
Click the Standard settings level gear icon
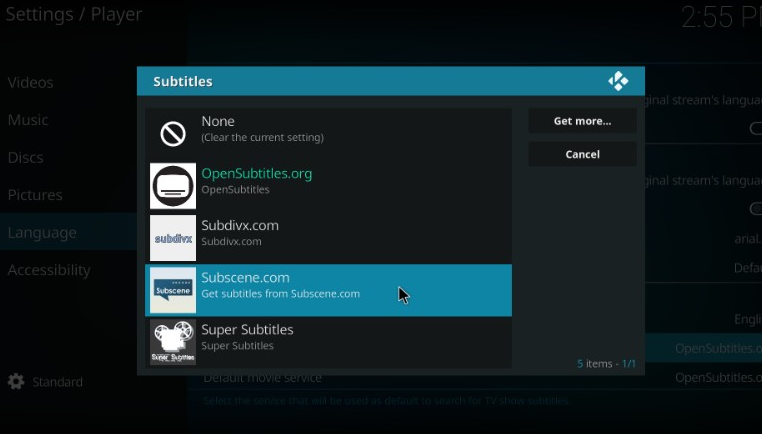tap(16, 382)
